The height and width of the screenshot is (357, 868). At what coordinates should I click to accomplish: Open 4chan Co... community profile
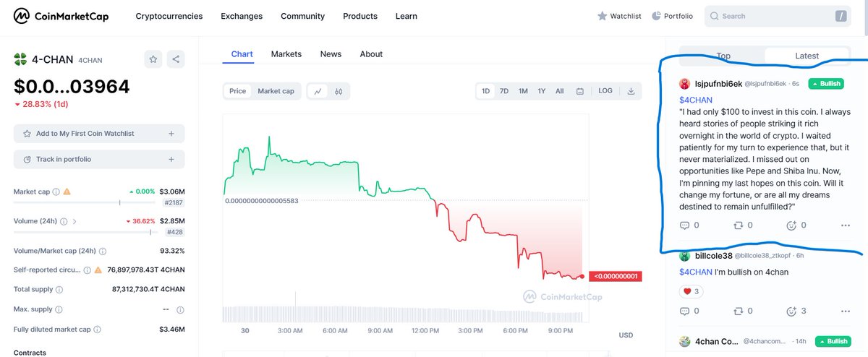click(x=718, y=341)
